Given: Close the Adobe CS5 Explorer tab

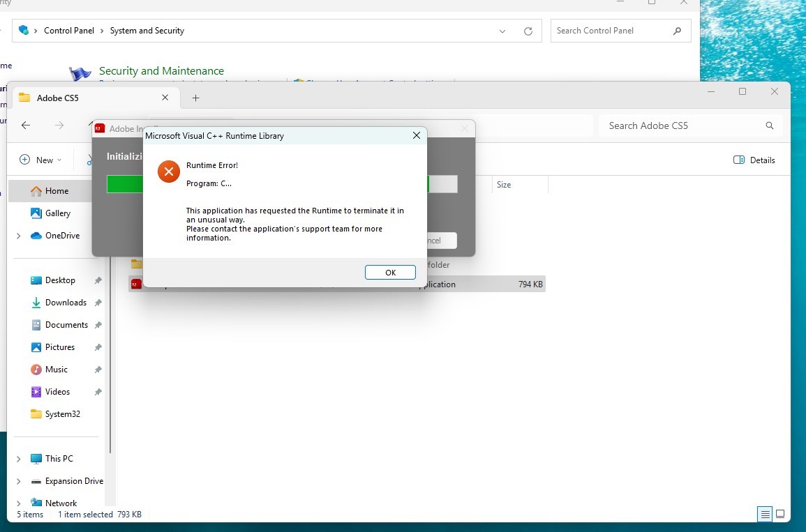Looking at the screenshot, I should click(165, 98).
